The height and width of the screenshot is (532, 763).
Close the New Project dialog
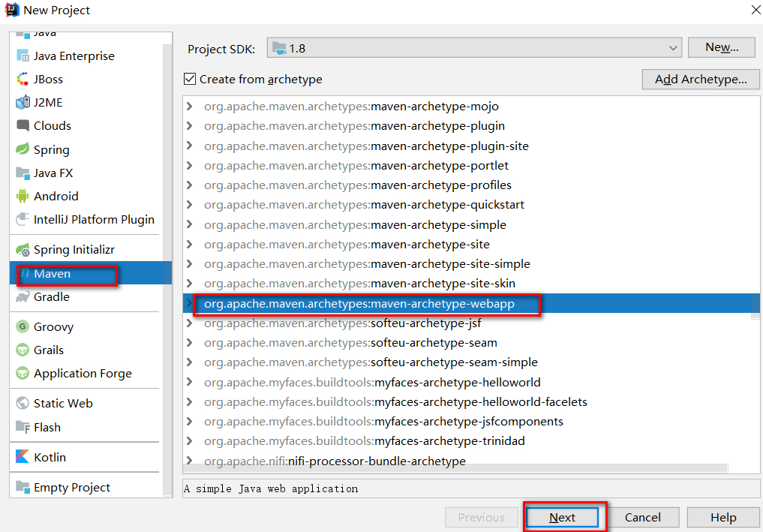point(755,9)
